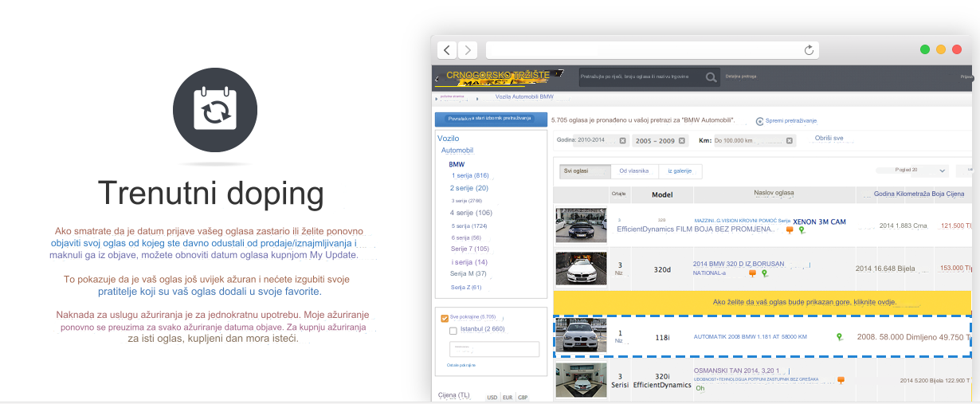
Task: Click Povratak na stari izbornik pretraživanja button
Action: pos(489,119)
